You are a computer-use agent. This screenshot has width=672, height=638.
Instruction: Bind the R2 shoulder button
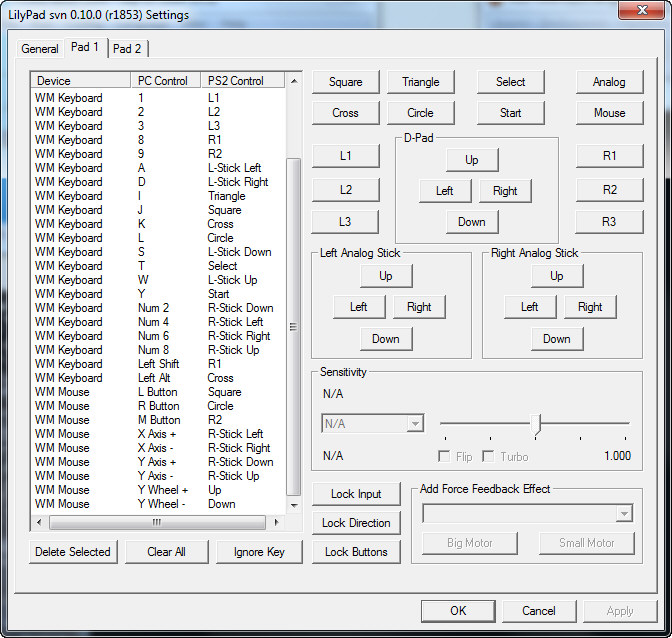pos(609,190)
